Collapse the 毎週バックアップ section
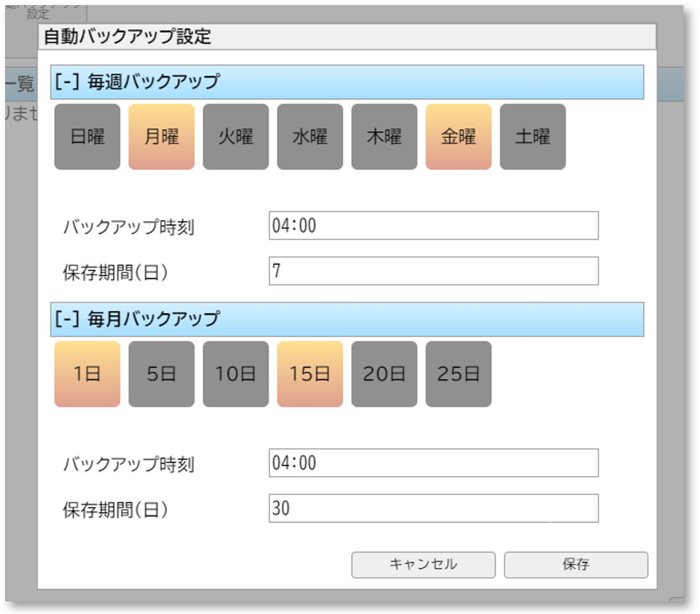This screenshot has height=614, width=700. point(67,81)
